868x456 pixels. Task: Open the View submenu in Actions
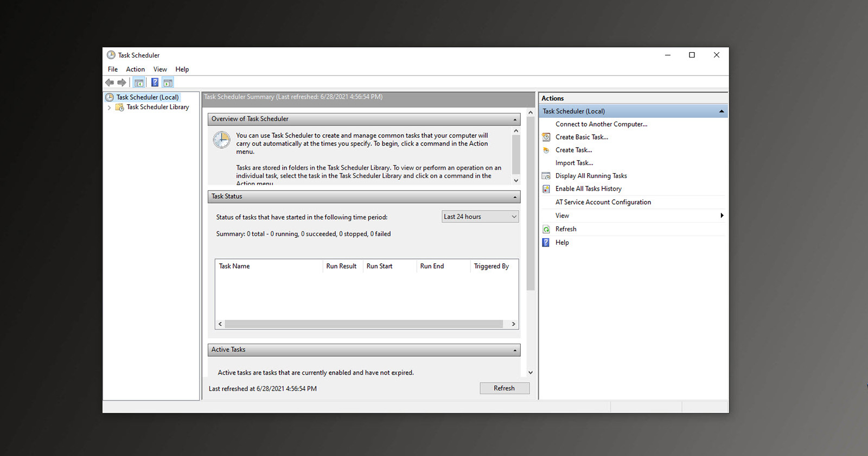point(633,216)
